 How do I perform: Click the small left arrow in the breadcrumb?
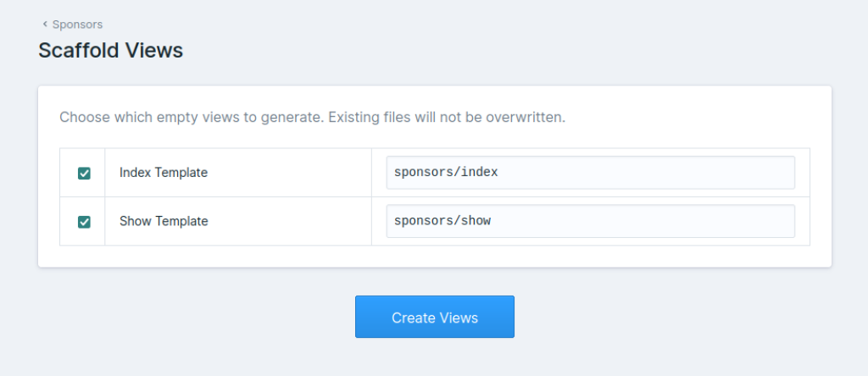tap(45, 25)
